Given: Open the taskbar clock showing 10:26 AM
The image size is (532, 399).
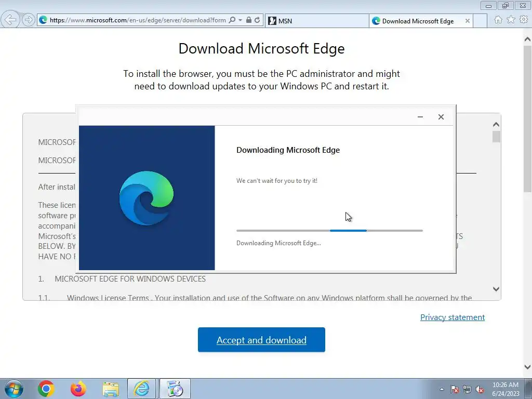Looking at the screenshot, I should tap(506, 389).
